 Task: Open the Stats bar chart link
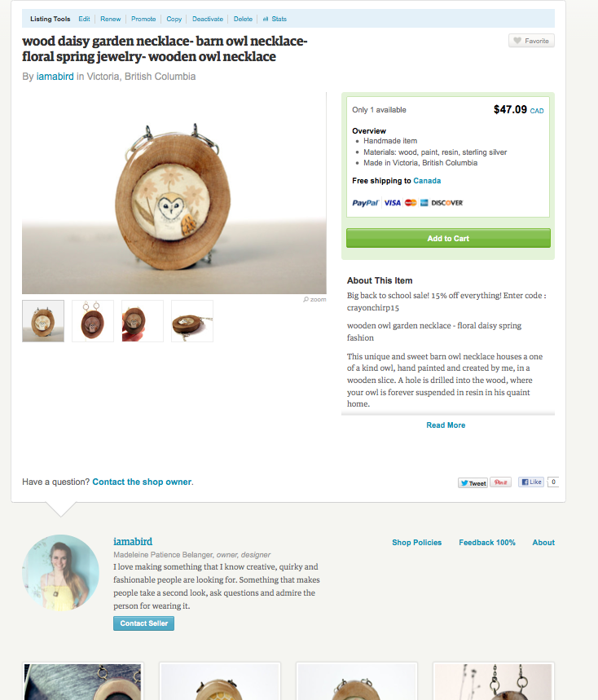pos(275,19)
